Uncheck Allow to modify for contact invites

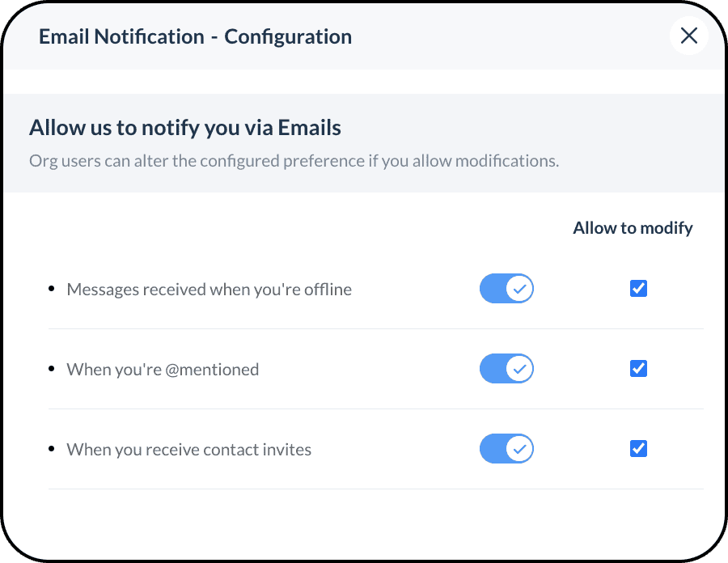coord(638,449)
